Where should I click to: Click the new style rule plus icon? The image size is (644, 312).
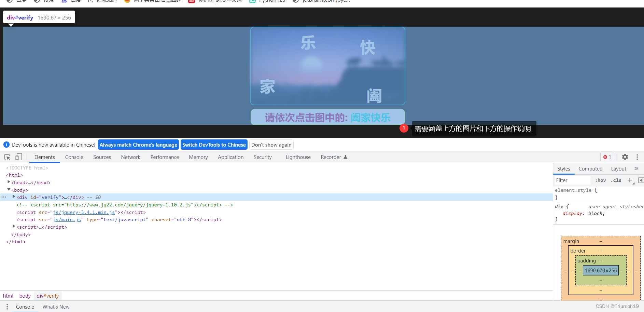(630, 180)
